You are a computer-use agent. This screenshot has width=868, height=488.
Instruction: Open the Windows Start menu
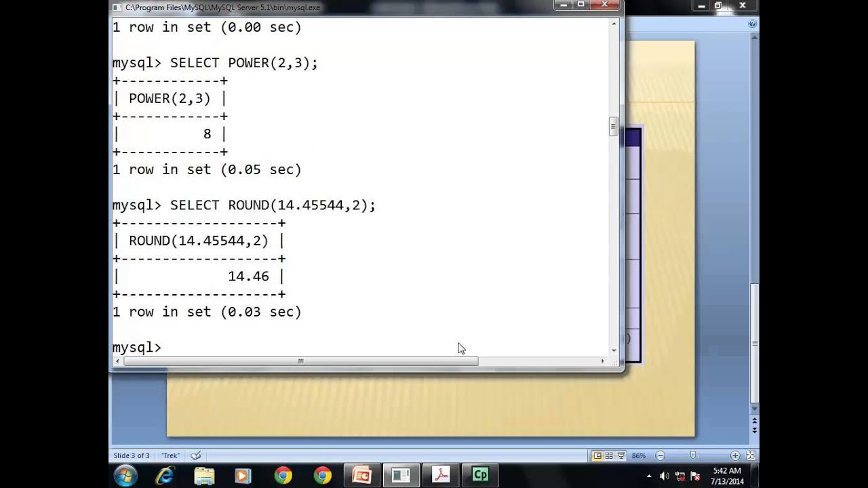tap(125, 476)
